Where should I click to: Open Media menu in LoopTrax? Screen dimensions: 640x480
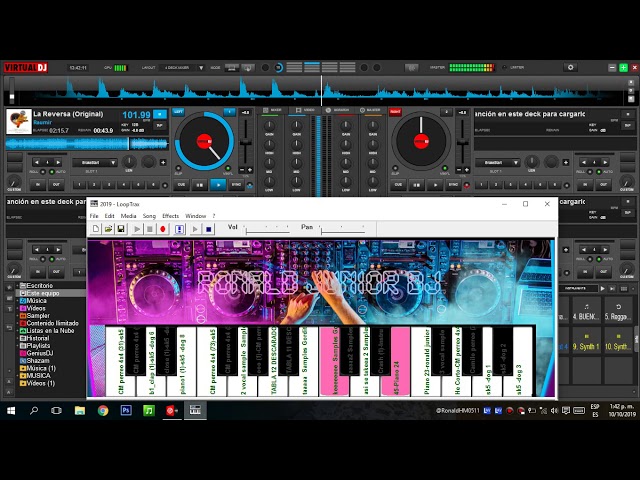(128, 216)
